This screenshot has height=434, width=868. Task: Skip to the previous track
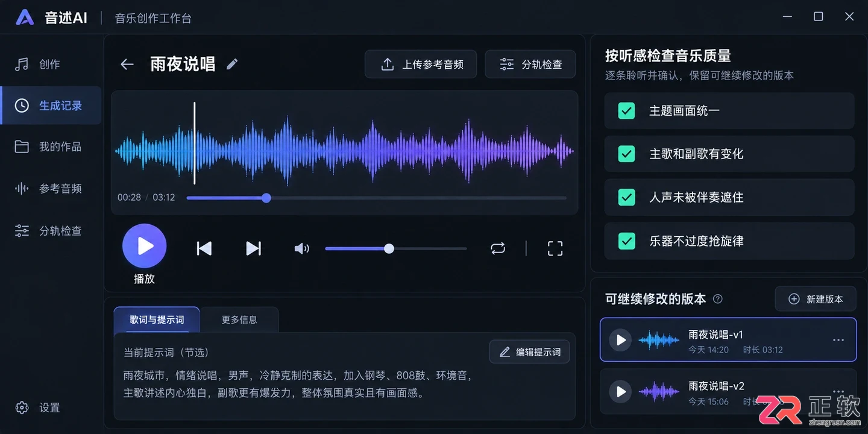[x=204, y=248]
